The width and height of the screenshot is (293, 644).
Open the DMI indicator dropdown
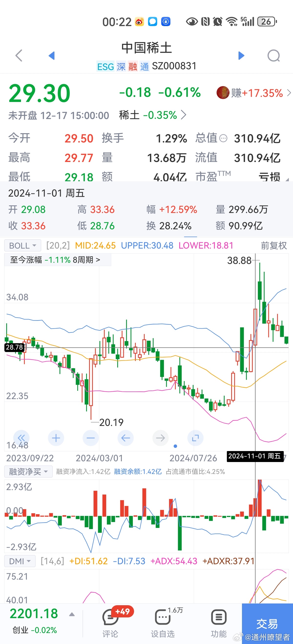click(20, 561)
